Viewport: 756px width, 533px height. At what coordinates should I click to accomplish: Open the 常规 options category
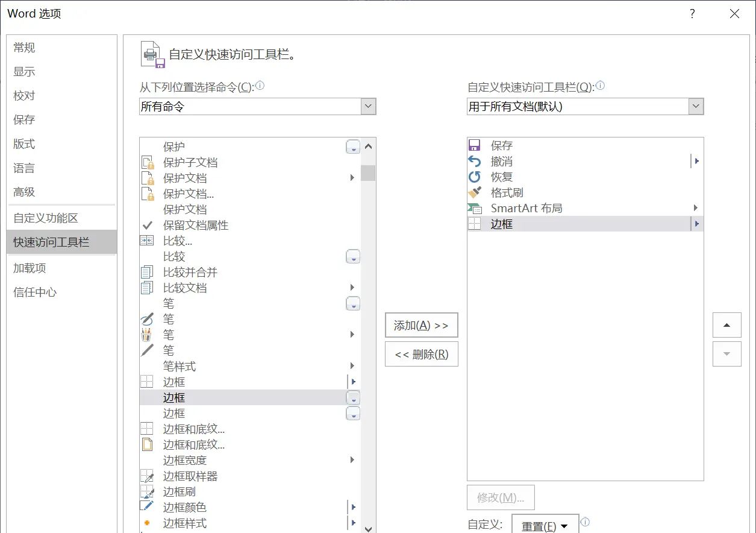61,48
